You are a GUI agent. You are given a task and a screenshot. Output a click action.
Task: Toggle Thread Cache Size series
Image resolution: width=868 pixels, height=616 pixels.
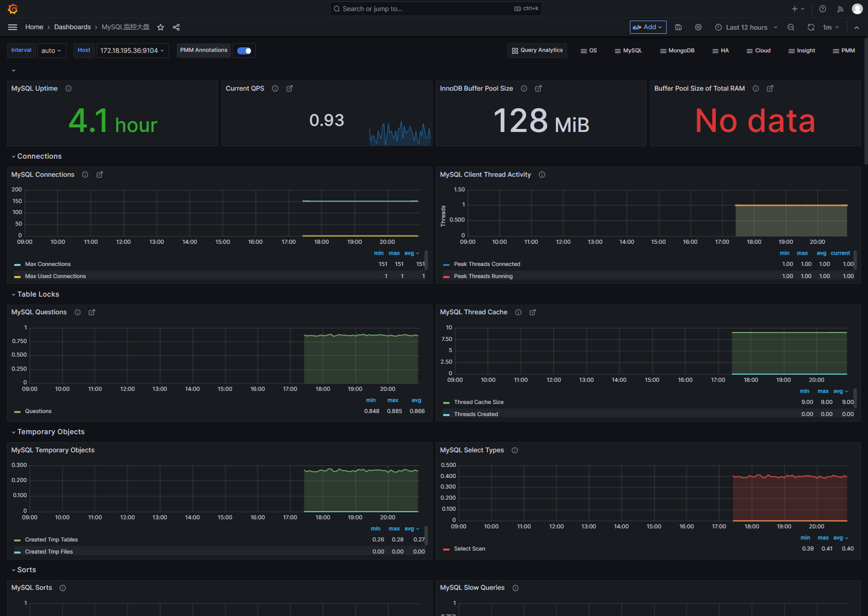point(478,402)
